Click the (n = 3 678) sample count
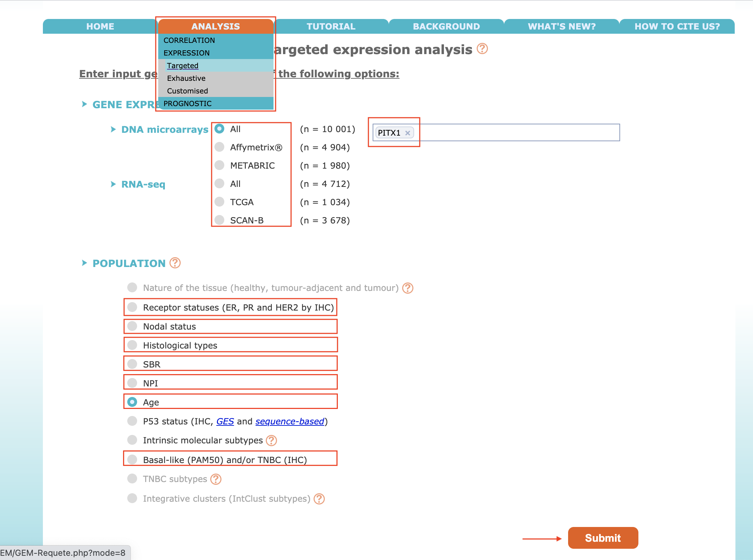Viewport: 753px width, 560px height. [325, 221]
